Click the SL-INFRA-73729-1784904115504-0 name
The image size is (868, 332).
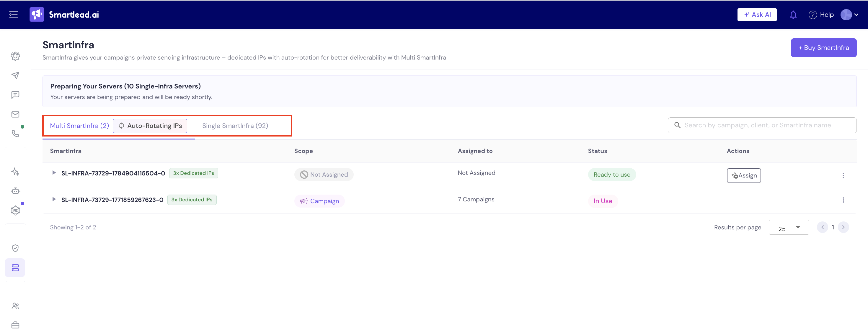click(113, 174)
